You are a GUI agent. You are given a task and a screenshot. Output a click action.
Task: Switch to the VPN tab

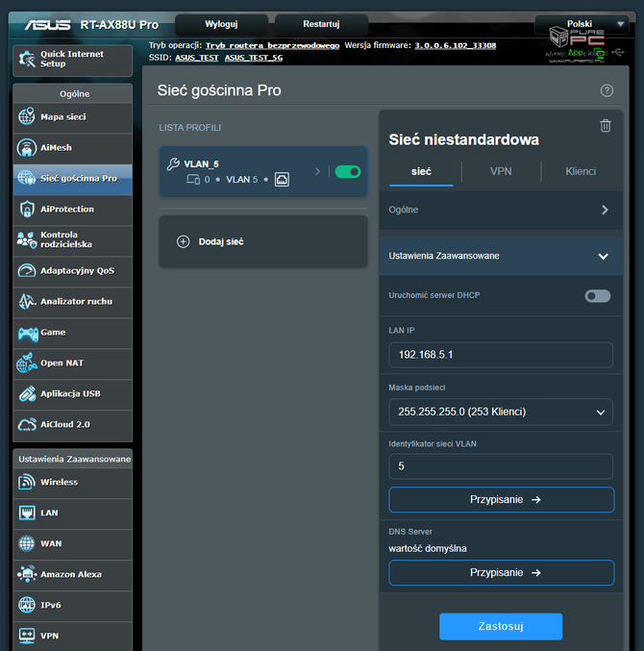pyautogui.click(x=501, y=171)
